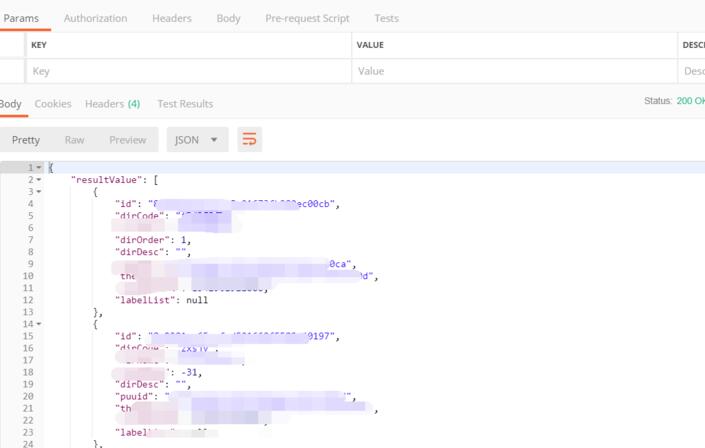Viewport: 705px width, 448px height.
Task: Open the Params tab
Action: [21, 18]
